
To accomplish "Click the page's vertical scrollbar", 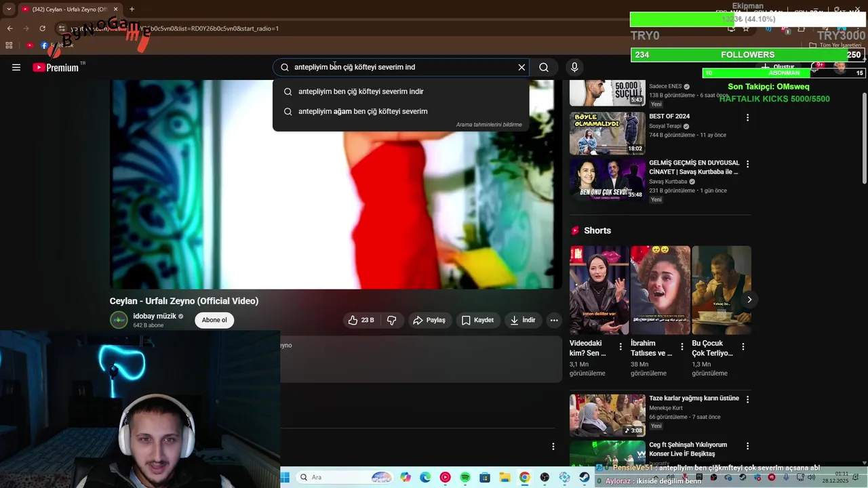I will tap(864, 138).
